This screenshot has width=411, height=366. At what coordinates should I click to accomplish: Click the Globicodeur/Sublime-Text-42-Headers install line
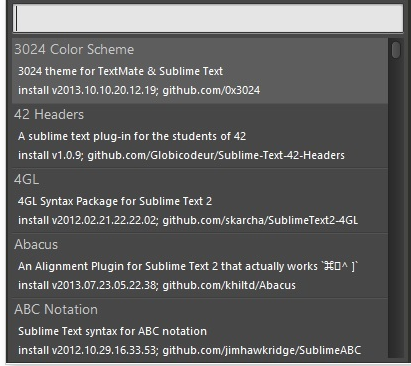[x=181, y=155]
